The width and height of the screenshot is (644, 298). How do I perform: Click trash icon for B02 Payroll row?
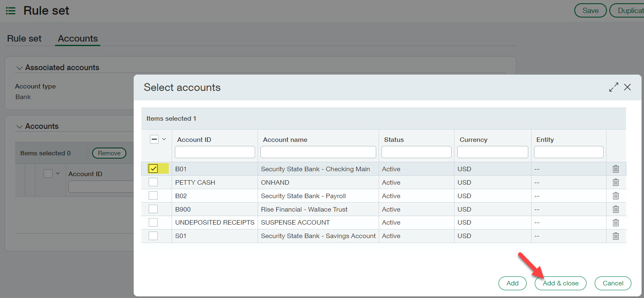point(615,196)
